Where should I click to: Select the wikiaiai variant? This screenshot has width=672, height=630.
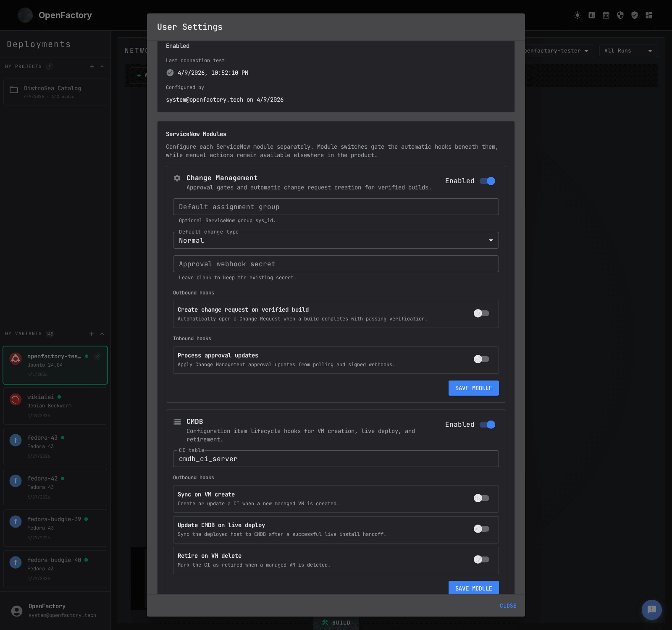click(55, 406)
